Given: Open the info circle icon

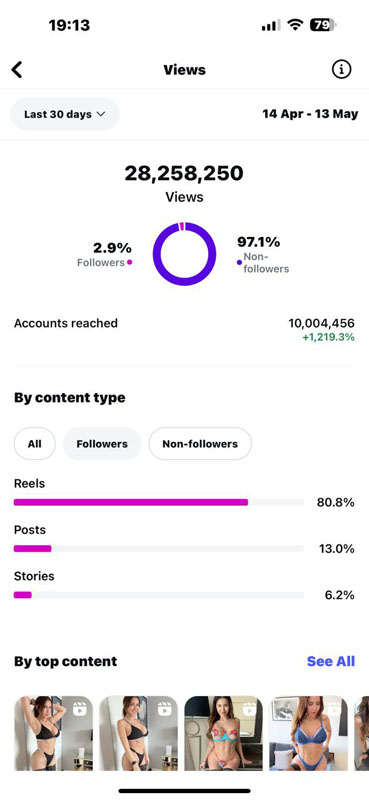Looking at the screenshot, I should [341, 69].
